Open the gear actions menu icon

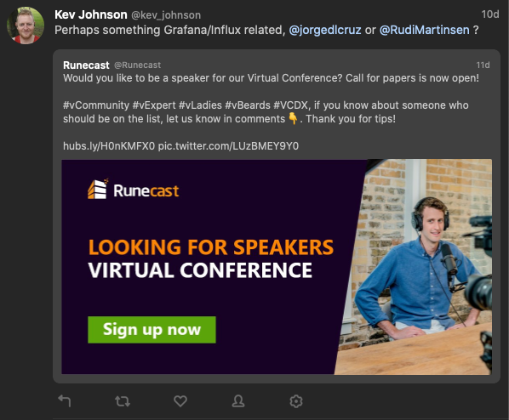(x=295, y=401)
